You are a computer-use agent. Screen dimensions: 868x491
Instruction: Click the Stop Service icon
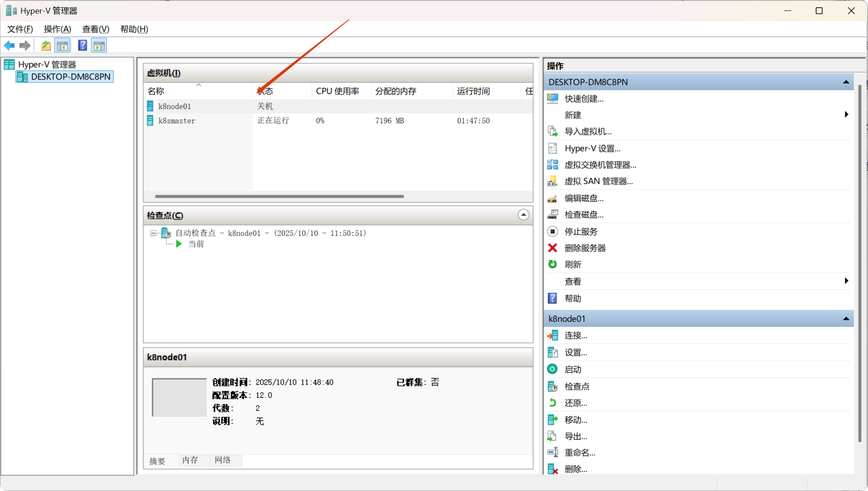click(x=553, y=231)
